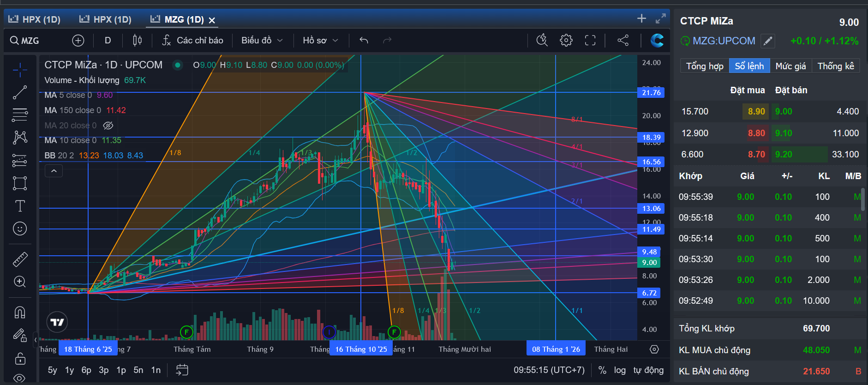This screenshot has height=385, width=868.
Task: Click the blue C logo icon
Action: 657,41
